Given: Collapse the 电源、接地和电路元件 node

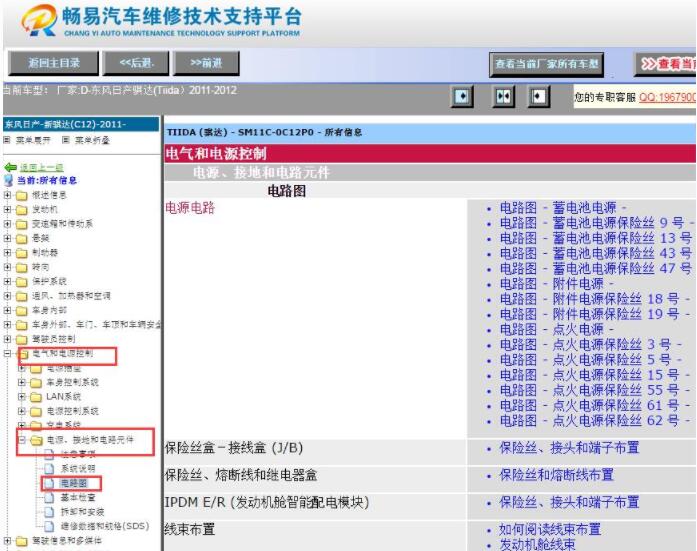Looking at the screenshot, I should [22, 440].
